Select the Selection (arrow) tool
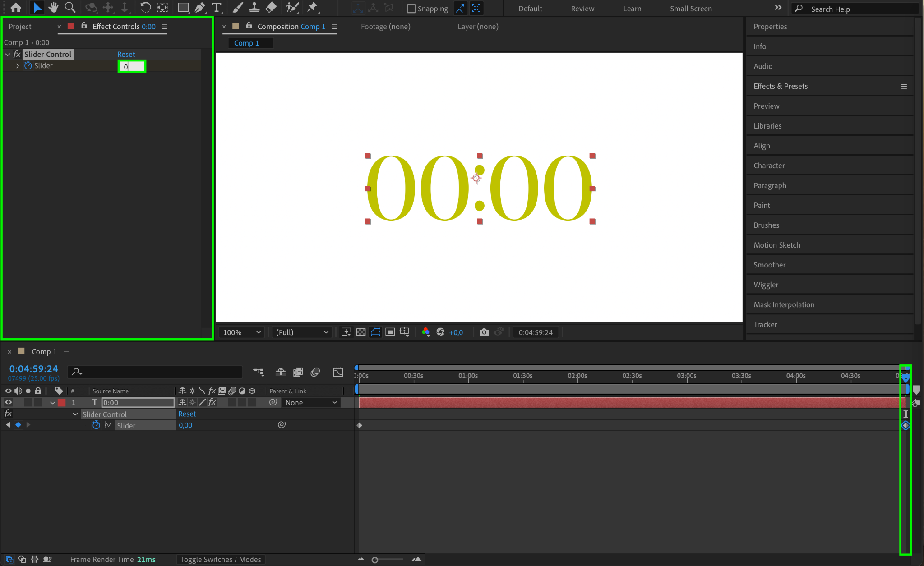Viewport: 924px width, 566px height. pyautogui.click(x=37, y=8)
